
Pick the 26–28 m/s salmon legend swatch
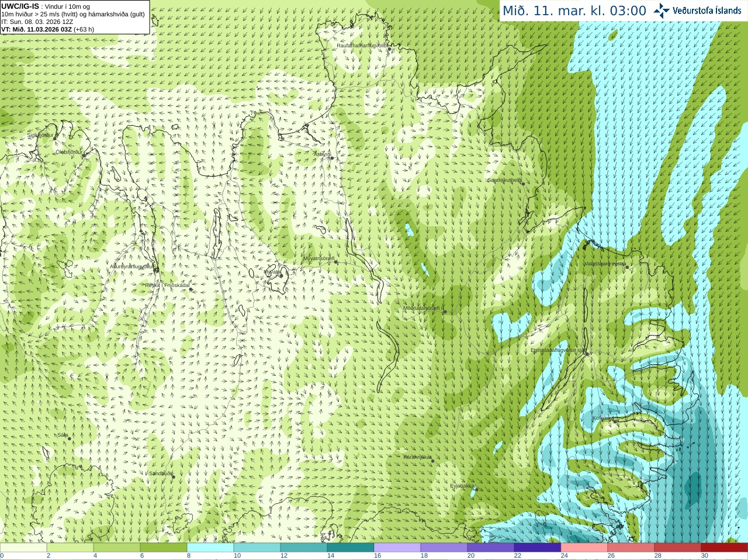(x=631, y=548)
